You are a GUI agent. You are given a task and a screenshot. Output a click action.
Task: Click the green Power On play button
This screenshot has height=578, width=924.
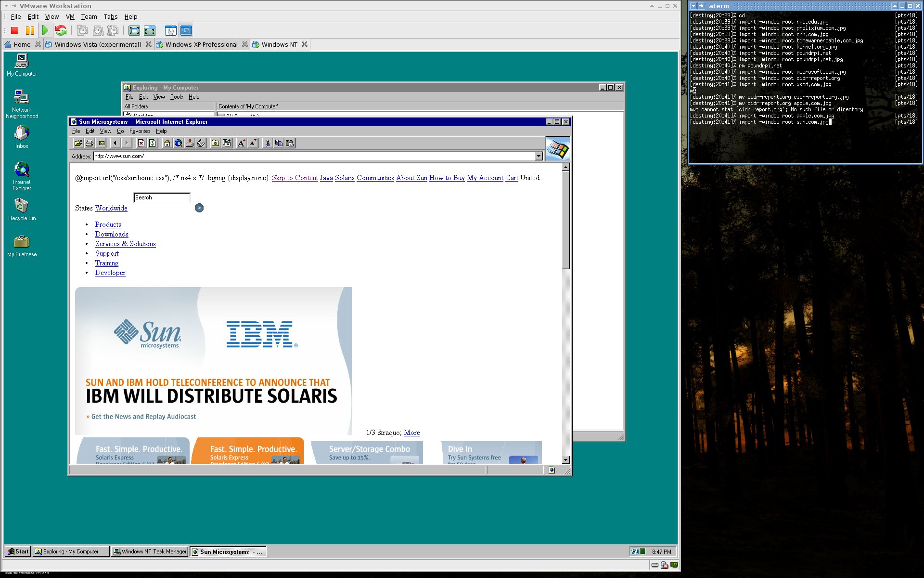pyautogui.click(x=45, y=30)
